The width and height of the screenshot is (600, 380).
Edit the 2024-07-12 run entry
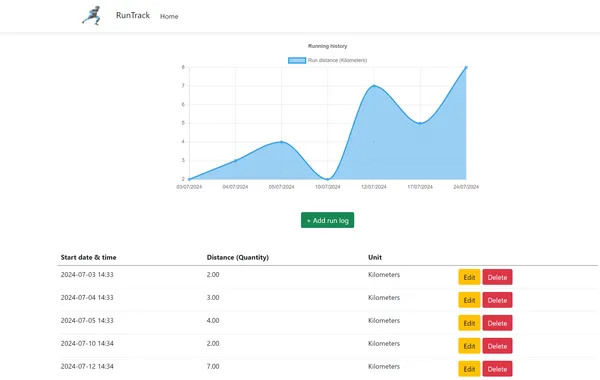[x=469, y=369]
